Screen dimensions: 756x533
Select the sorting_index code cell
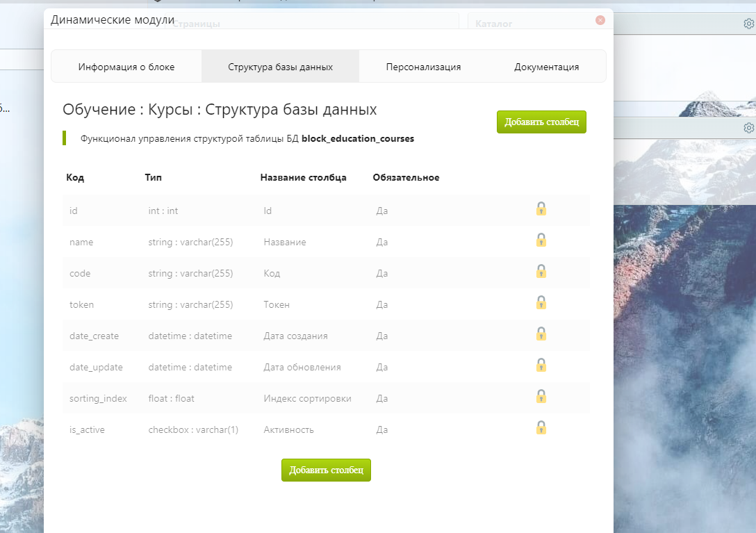(98, 398)
